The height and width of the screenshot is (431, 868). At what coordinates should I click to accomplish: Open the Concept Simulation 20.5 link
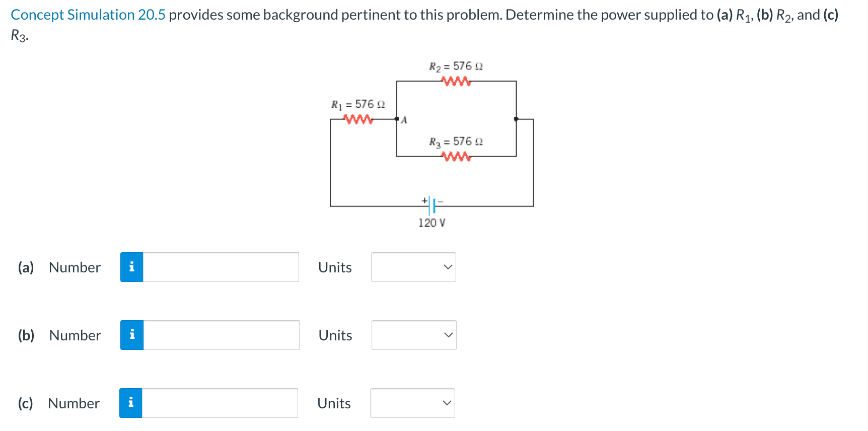click(x=88, y=15)
